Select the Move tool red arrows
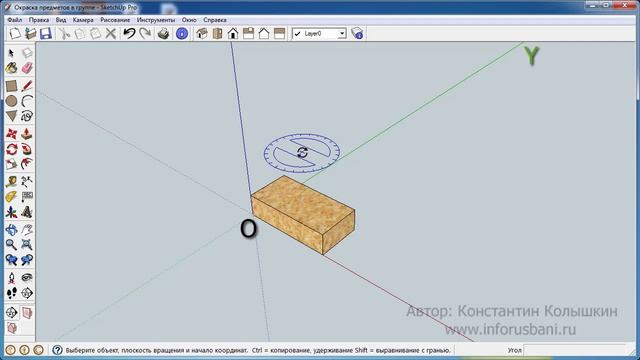640x360 pixels. click(11, 134)
